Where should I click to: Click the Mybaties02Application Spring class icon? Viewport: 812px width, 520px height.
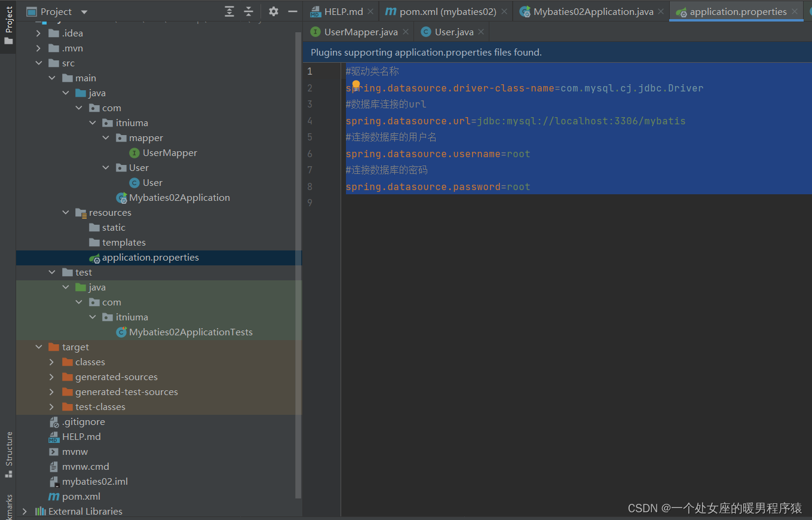click(121, 198)
